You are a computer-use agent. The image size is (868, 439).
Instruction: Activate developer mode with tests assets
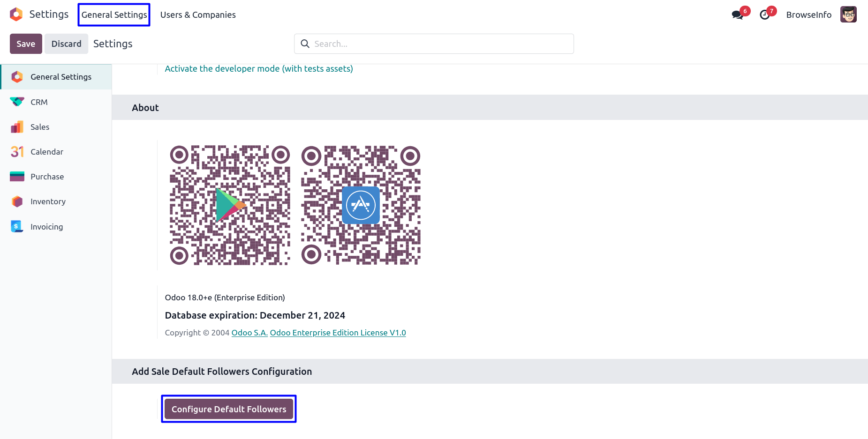coord(259,69)
